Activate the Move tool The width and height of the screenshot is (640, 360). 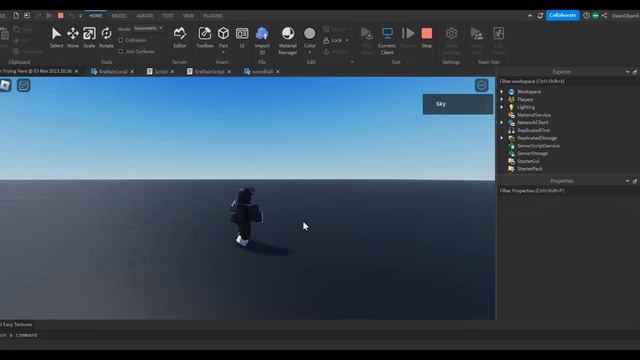tap(73, 37)
